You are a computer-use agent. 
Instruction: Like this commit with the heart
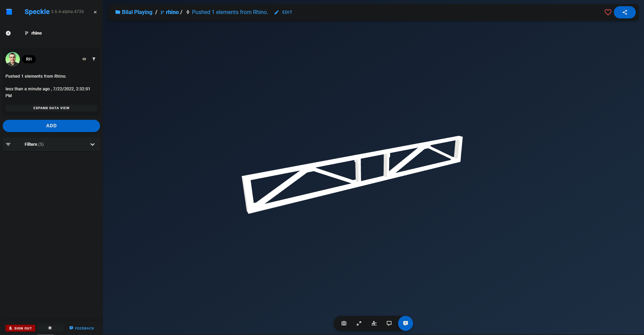[x=608, y=12]
